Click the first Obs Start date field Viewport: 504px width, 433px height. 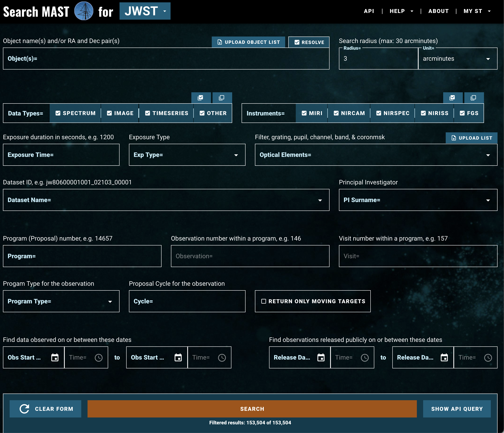(34, 358)
